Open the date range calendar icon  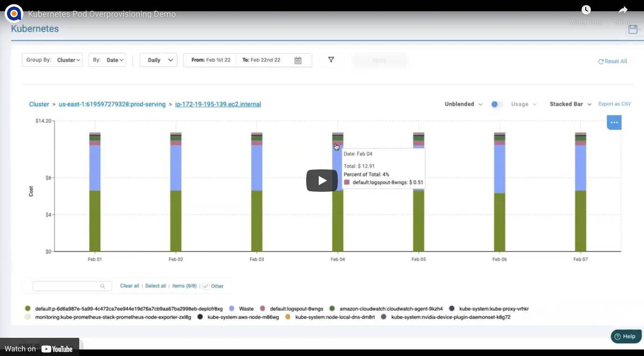[x=298, y=60]
